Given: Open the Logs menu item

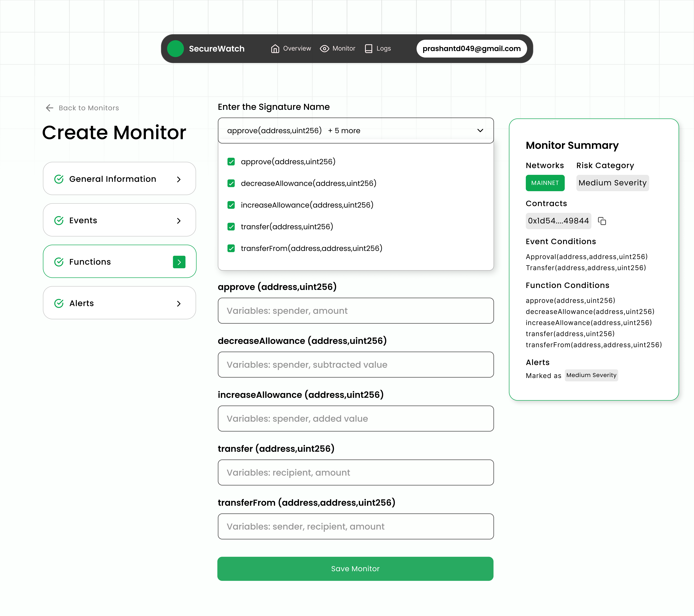Looking at the screenshot, I should [383, 49].
